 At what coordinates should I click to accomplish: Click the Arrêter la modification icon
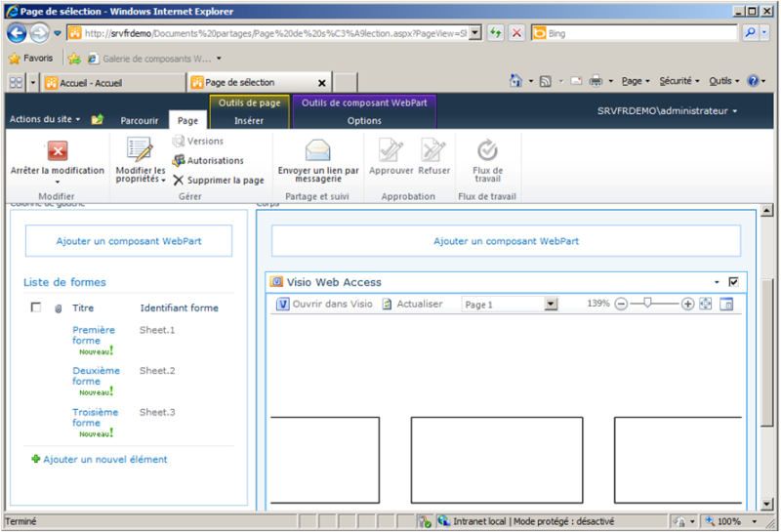(x=58, y=151)
